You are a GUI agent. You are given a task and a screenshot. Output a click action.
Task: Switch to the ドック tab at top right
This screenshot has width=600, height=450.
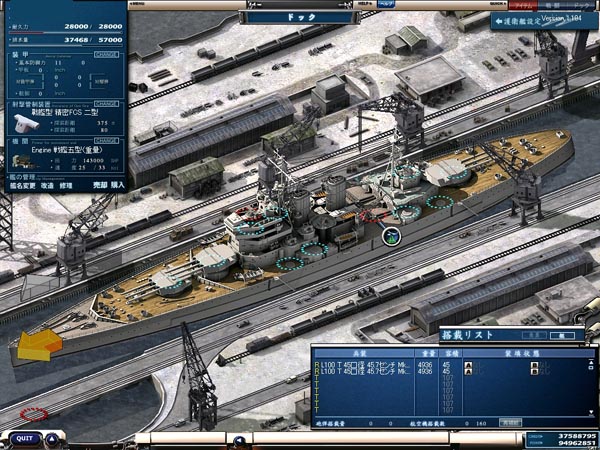point(582,5)
